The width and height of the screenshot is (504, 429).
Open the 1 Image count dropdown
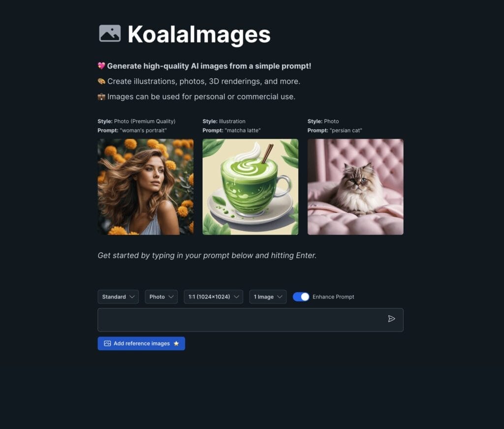point(268,297)
